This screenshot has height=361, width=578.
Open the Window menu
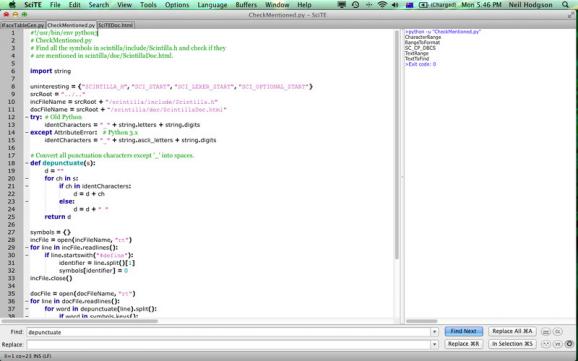tap(277, 5)
